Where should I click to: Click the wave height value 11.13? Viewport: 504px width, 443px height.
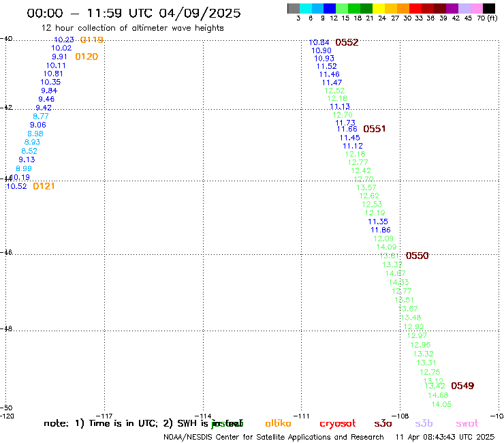[x=340, y=106]
